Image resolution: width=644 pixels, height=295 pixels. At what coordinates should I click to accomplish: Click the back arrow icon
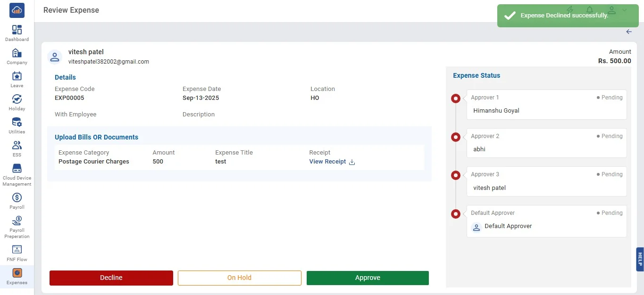click(629, 32)
